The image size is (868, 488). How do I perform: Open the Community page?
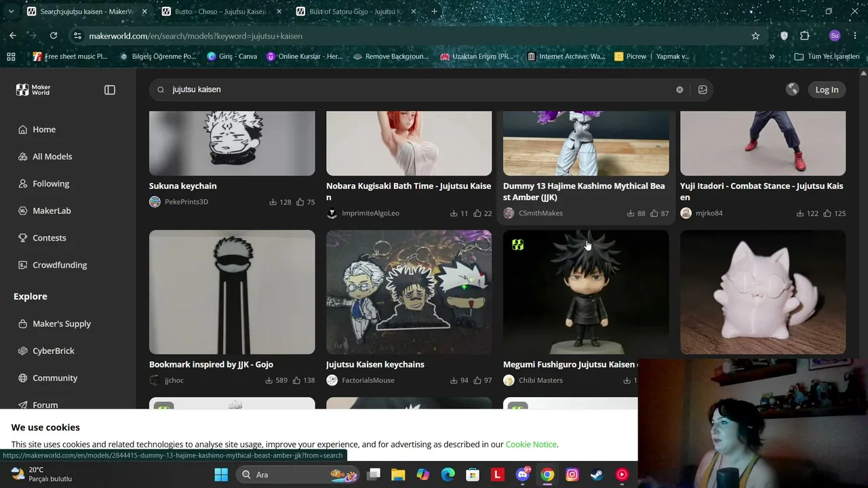point(55,378)
